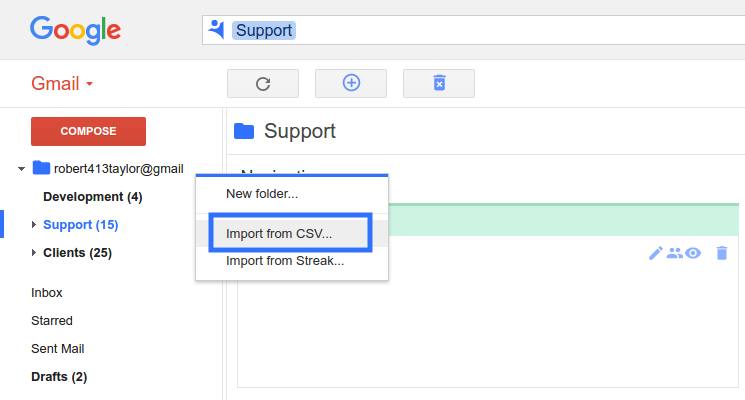Click the add plus-circle toolbar icon
This screenshot has height=400, width=745.
351,84
